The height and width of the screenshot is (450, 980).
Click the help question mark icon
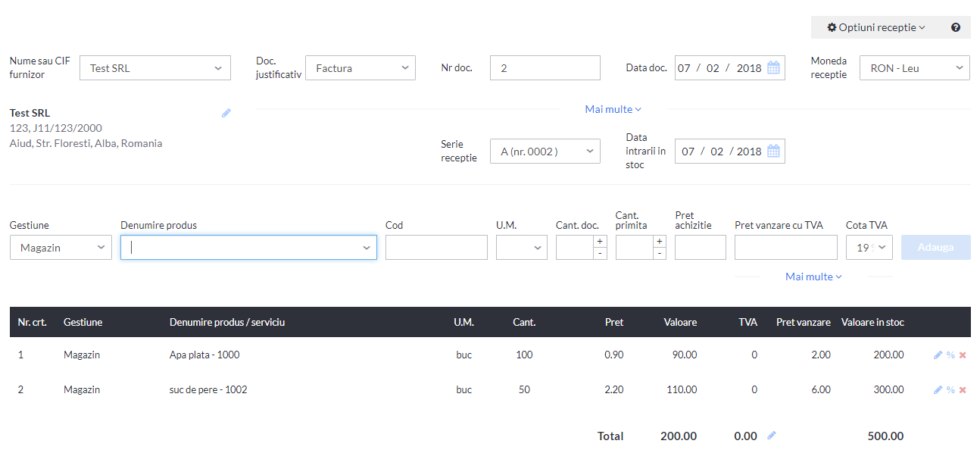[956, 27]
